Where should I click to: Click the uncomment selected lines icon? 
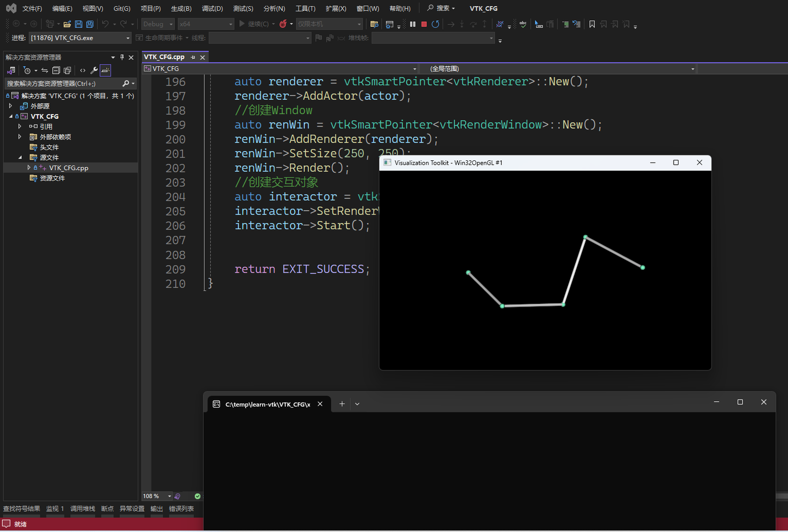coord(577,24)
